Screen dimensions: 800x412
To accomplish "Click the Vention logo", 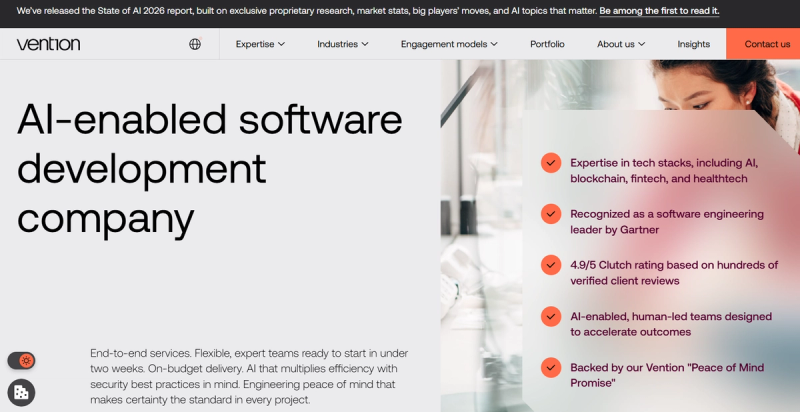I will point(48,44).
